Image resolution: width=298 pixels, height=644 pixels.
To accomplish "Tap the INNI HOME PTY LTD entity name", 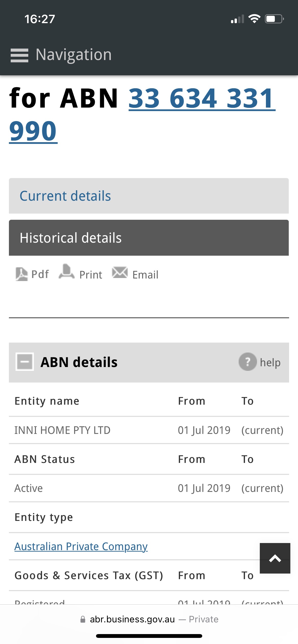I will (x=62, y=430).
